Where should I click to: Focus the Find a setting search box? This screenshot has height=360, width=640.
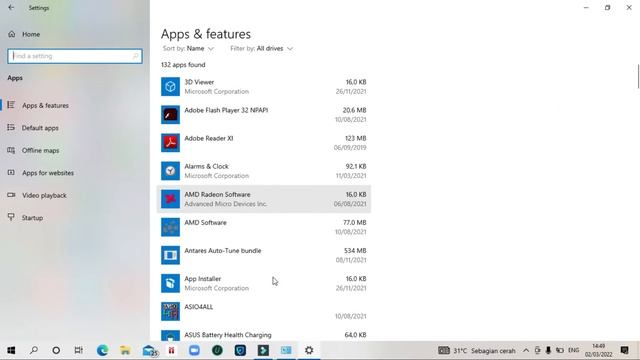pos(75,56)
